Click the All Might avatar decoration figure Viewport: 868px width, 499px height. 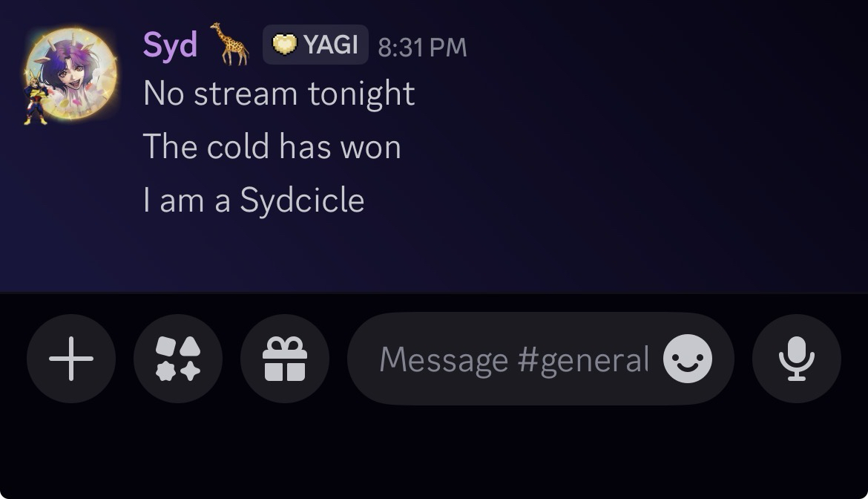[35, 97]
